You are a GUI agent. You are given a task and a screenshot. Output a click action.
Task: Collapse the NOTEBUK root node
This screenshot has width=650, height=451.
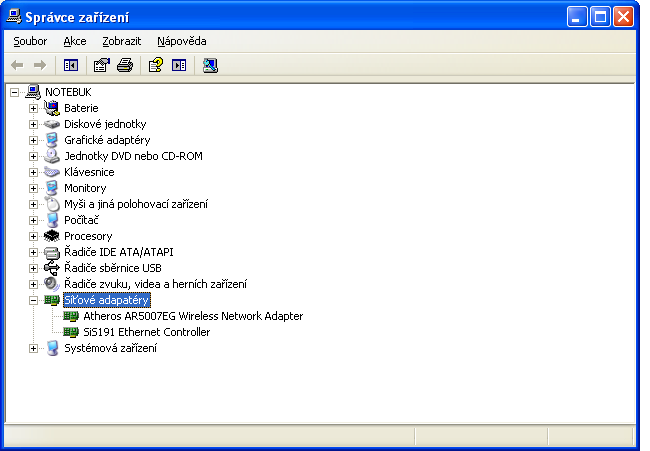[x=15, y=92]
